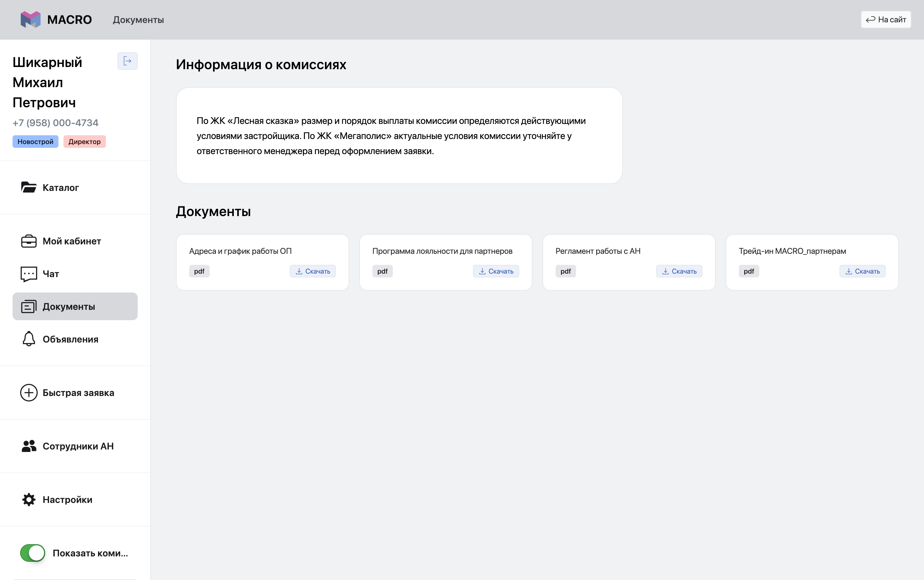This screenshot has height=580, width=924.
Task: Download Трейд-ин MACRO_партнерам document
Action: (862, 271)
